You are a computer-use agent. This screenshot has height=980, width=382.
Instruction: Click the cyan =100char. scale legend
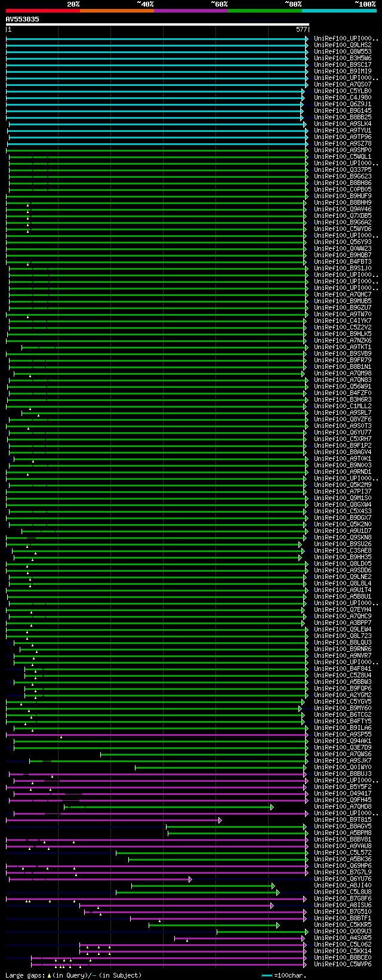click(284, 975)
